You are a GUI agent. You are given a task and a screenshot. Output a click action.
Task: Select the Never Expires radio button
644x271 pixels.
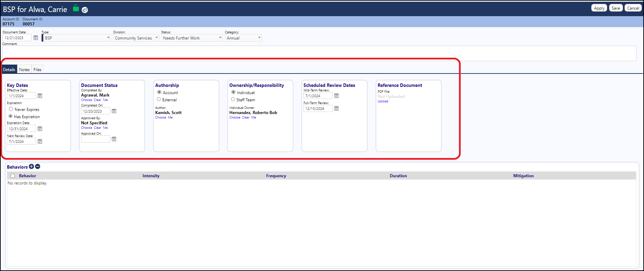click(11, 109)
